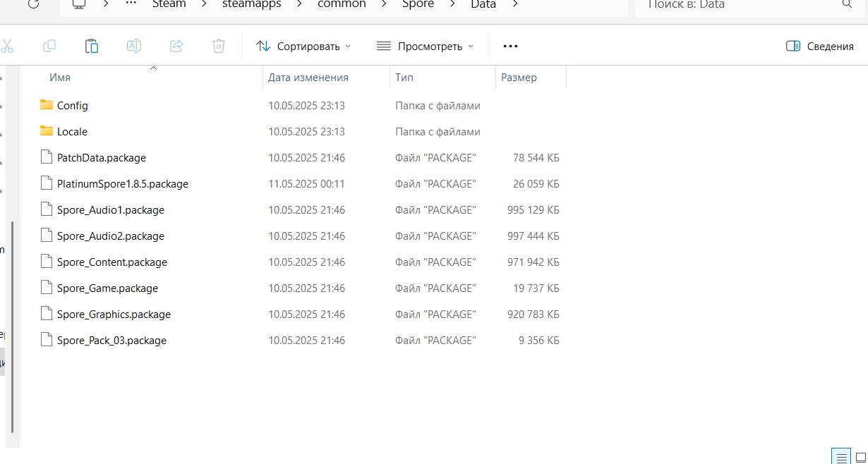
Task: Go to common in the breadcrumb
Action: [x=342, y=4]
